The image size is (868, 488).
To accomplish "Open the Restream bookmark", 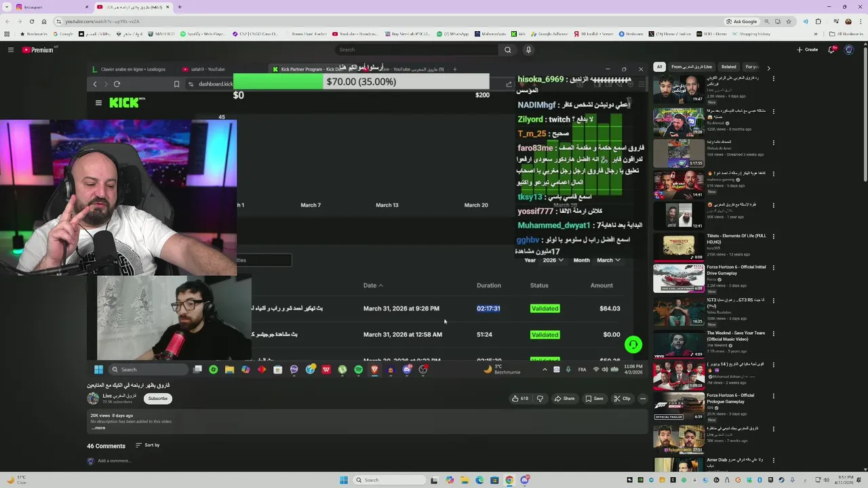I will [x=631, y=34].
